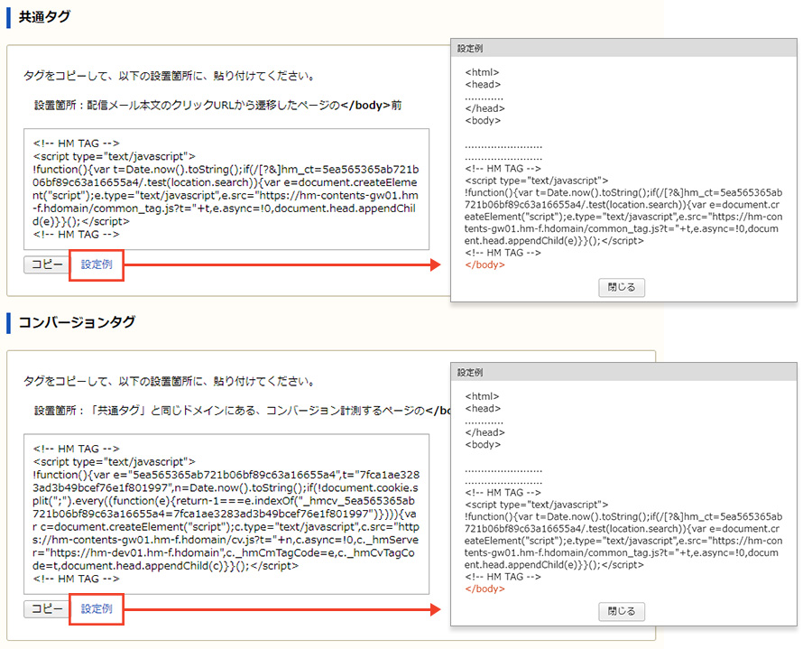Click the upper popup 設定例 title bar
The image size is (812, 649).
623,48
